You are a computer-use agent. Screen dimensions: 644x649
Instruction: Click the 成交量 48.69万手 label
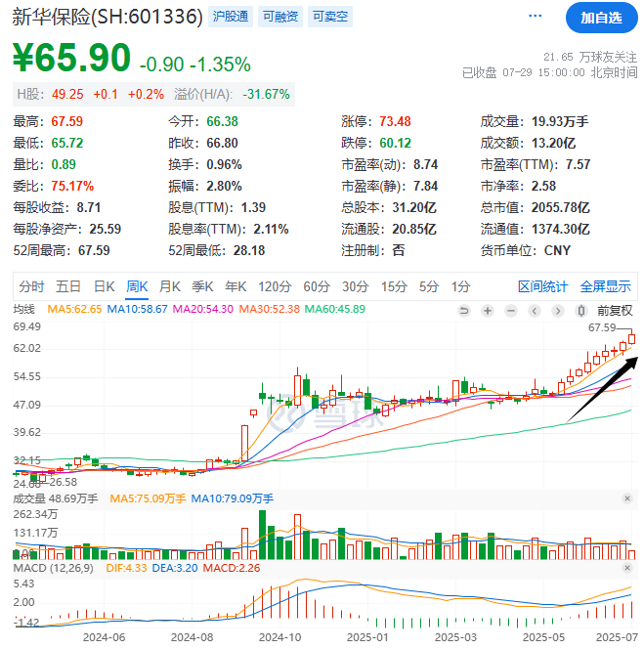[x=56, y=498]
